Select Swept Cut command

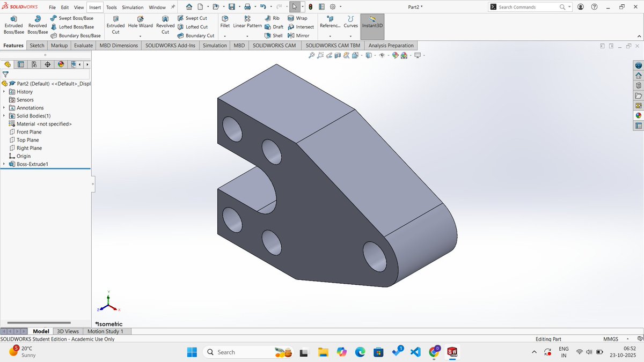(192, 18)
